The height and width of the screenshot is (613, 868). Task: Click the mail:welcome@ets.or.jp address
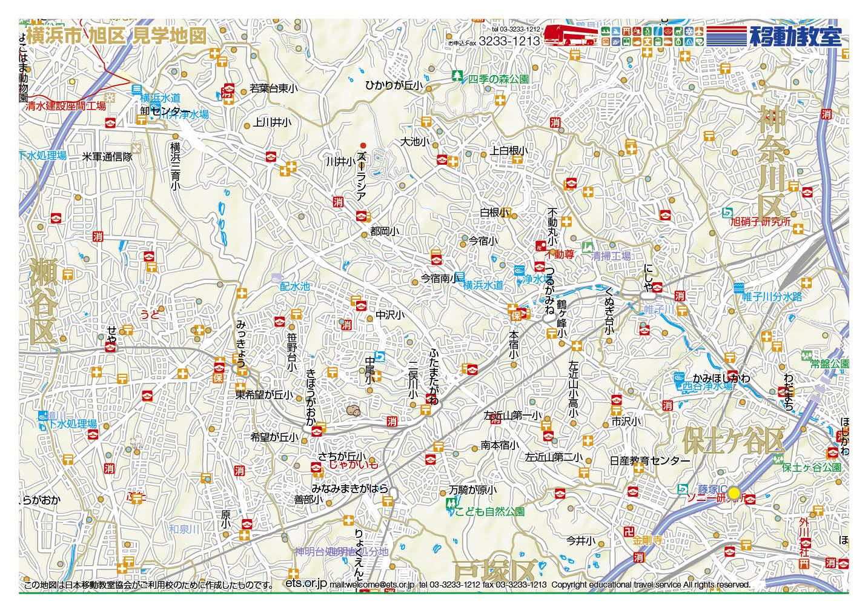click(x=372, y=585)
